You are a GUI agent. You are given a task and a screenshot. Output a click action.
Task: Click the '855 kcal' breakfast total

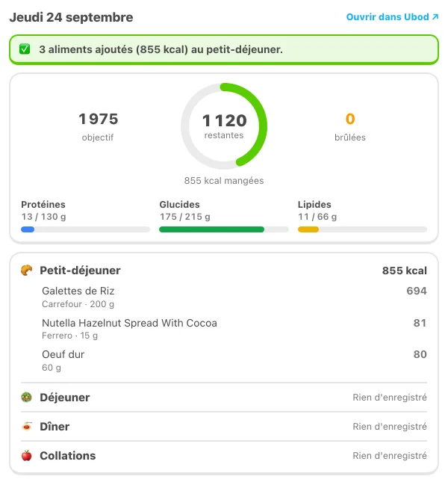click(x=405, y=271)
